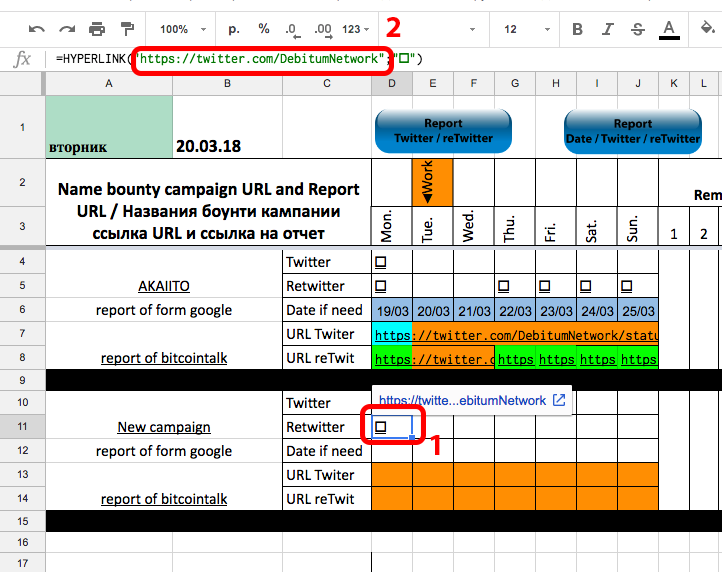
Task: Click the Print icon
Action: tap(97, 29)
